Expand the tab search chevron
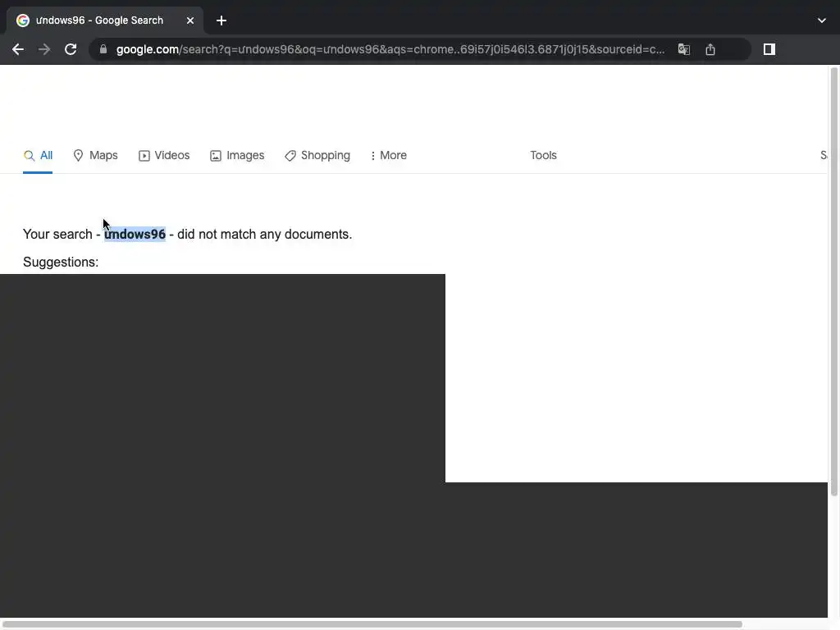The height and width of the screenshot is (630, 840). coord(822,21)
